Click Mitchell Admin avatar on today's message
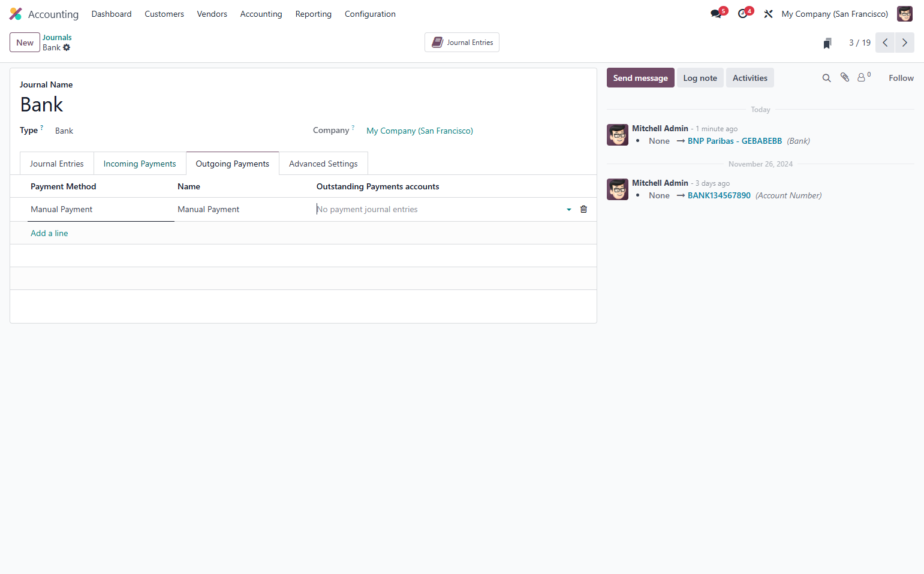The width and height of the screenshot is (924, 574). pyautogui.click(x=618, y=135)
